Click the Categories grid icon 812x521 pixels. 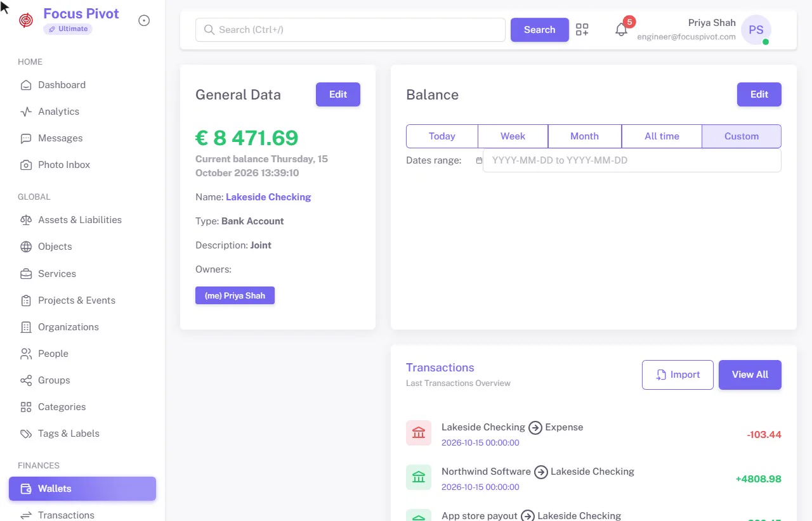pos(26,407)
